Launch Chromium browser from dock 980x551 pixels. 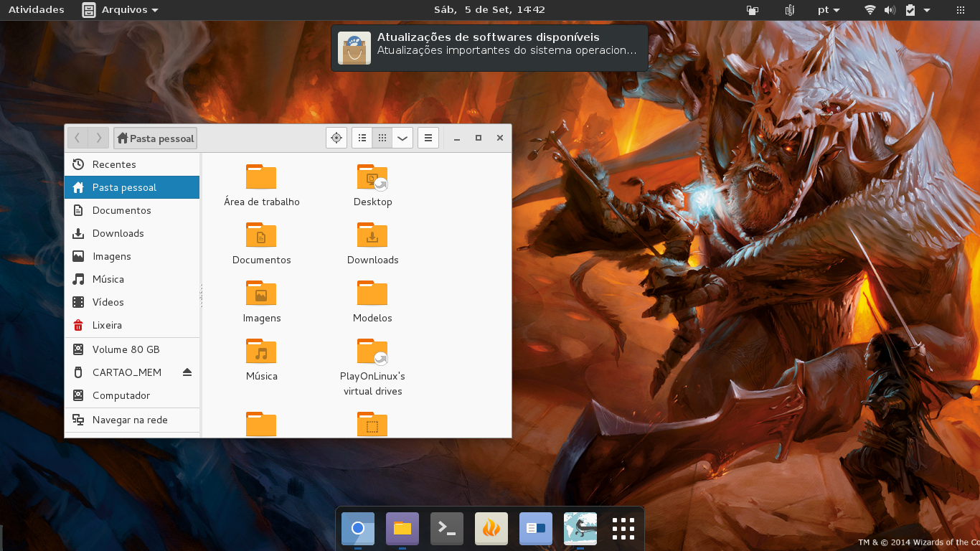pos(358,529)
